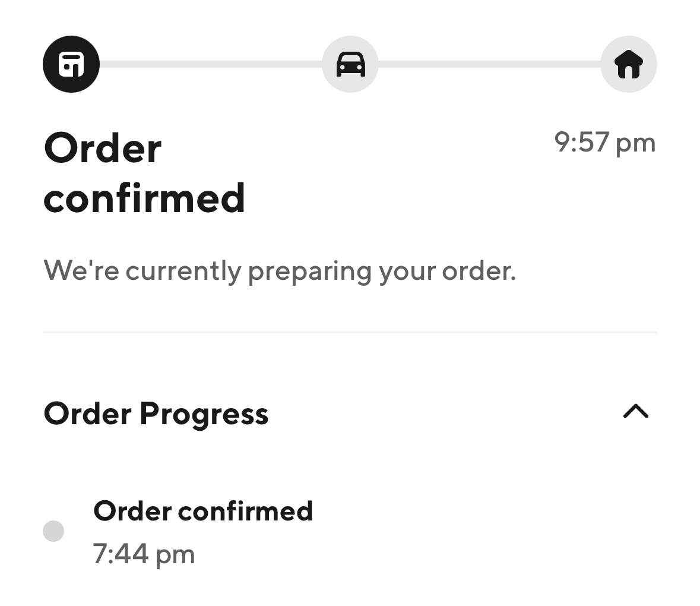
Task: Tap the store icon in progress tracker
Action: tap(71, 64)
